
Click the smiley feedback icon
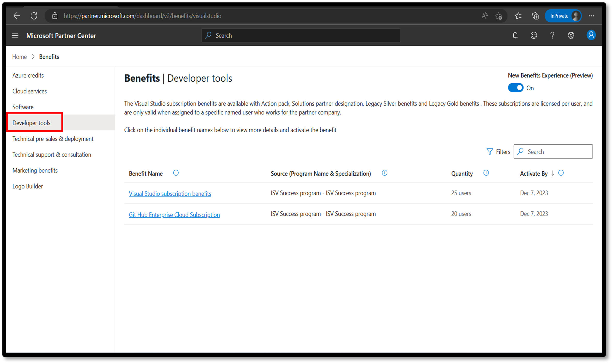(534, 36)
